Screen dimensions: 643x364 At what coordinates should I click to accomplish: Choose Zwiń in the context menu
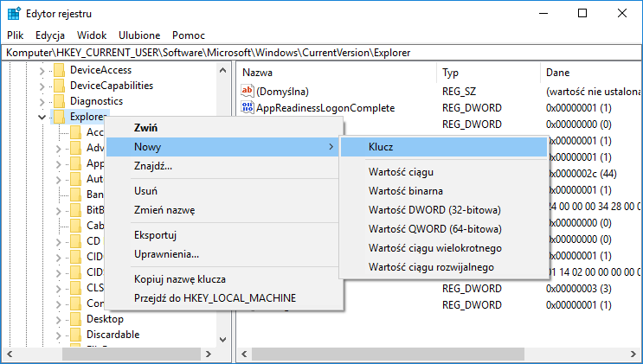[x=224, y=128]
